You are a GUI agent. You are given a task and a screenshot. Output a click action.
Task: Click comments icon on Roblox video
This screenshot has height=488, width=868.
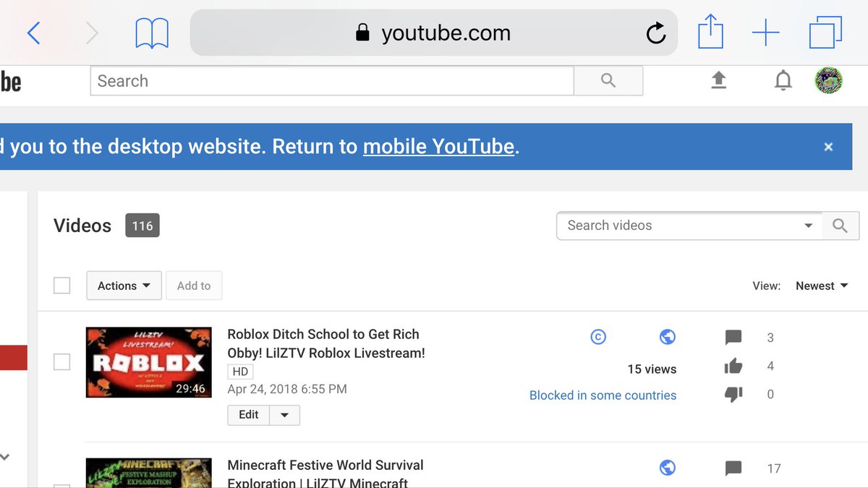(733, 338)
